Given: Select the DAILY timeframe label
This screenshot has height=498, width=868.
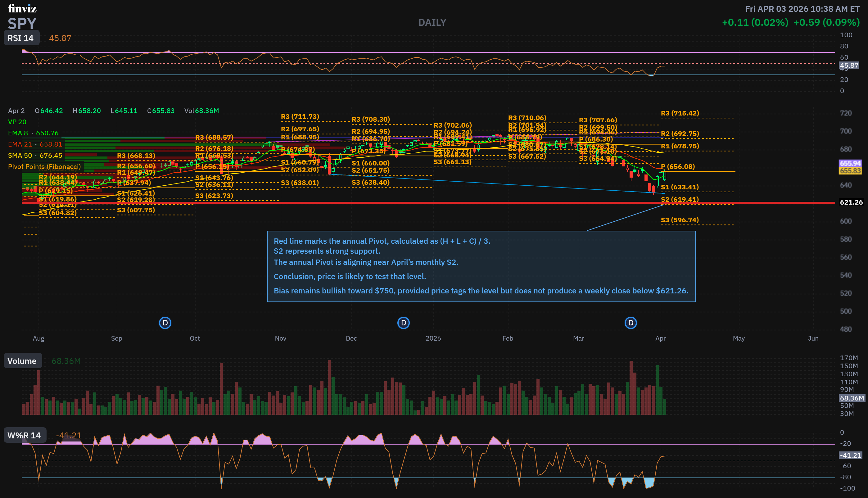Looking at the screenshot, I should point(432,23).
